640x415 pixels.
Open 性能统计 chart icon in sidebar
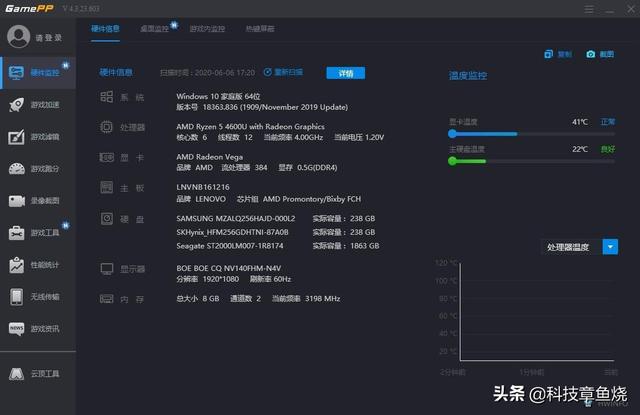(16, 265)
